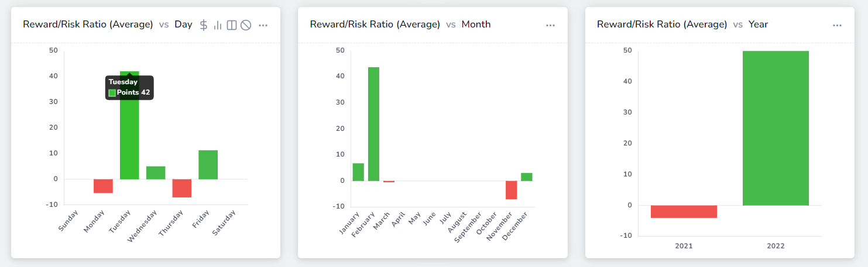Open the Month dimension selector in title
The width and height of the screenshot is (868, 267).
[476, 25]
